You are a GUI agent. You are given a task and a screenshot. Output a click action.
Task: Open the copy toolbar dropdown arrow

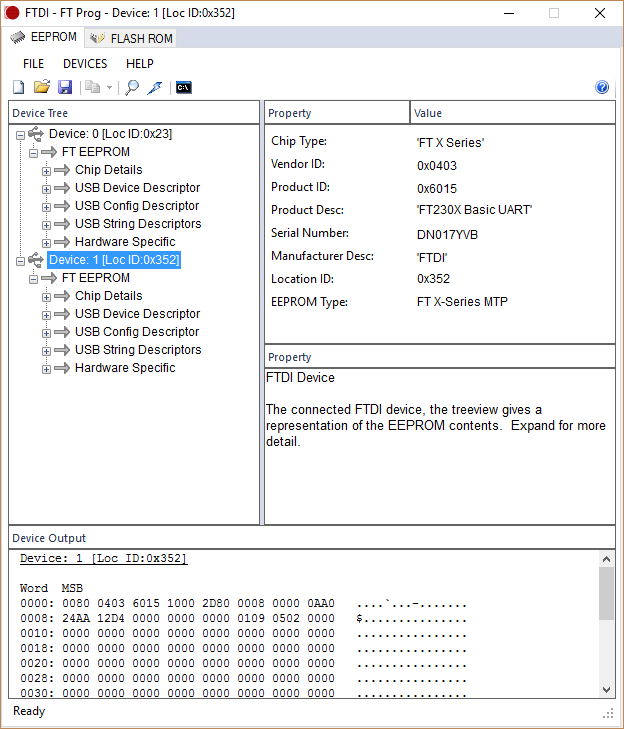[x=109, y=88]
